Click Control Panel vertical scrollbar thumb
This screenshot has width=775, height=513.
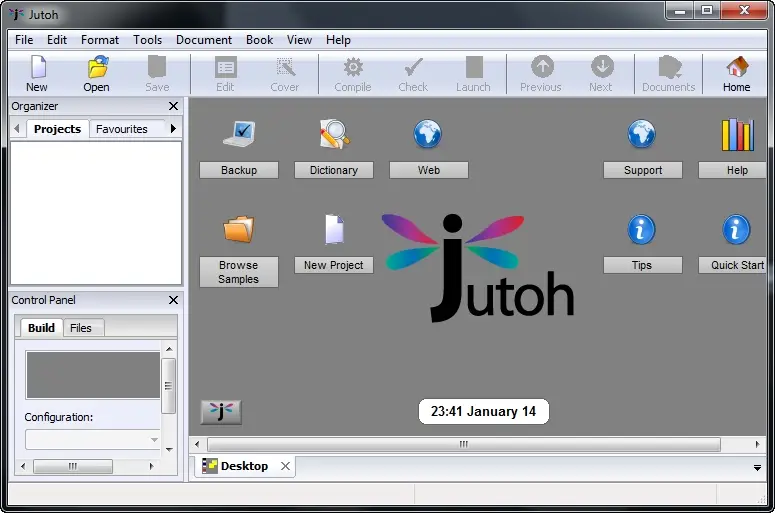pos(169,385)
